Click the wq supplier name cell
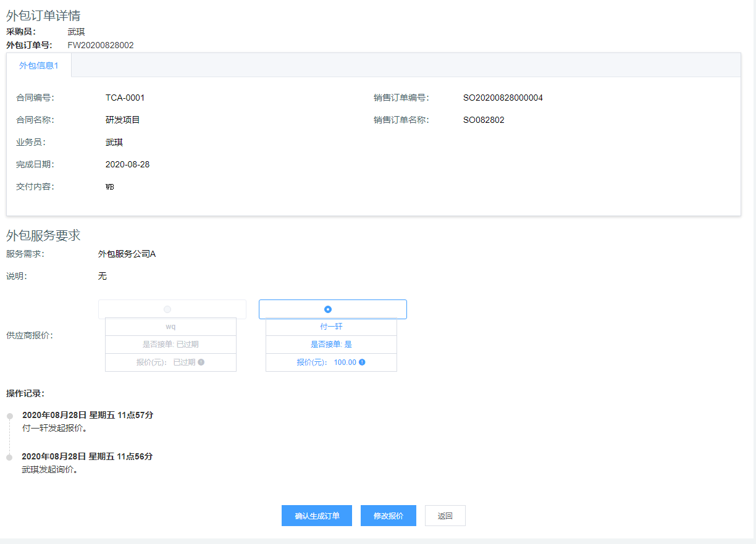 coord(170,327)
